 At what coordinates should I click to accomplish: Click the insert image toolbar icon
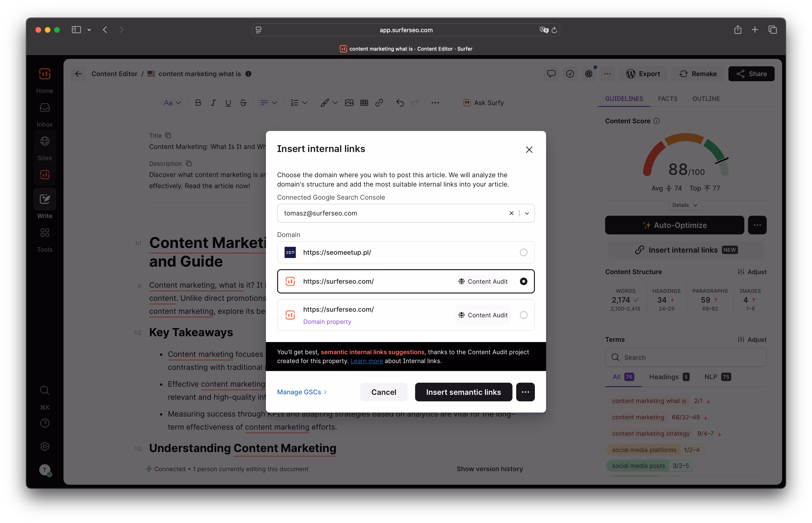(x=349, y=102)
